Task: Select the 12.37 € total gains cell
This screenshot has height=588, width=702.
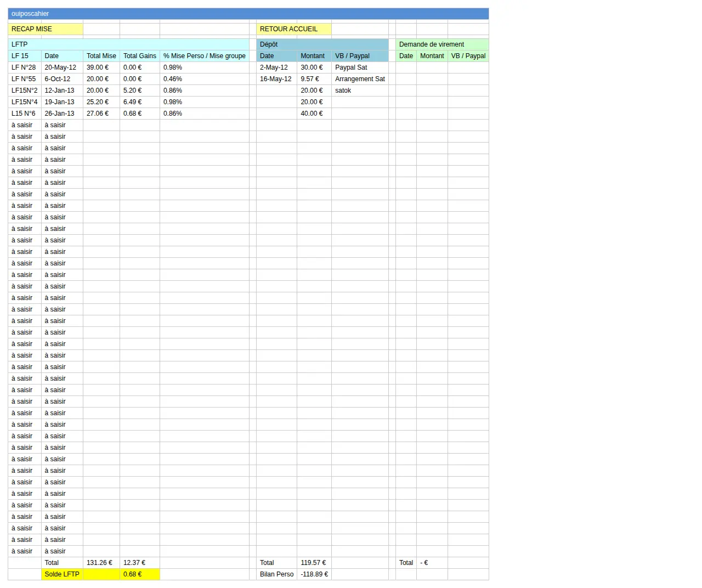Action: (140, 563)
